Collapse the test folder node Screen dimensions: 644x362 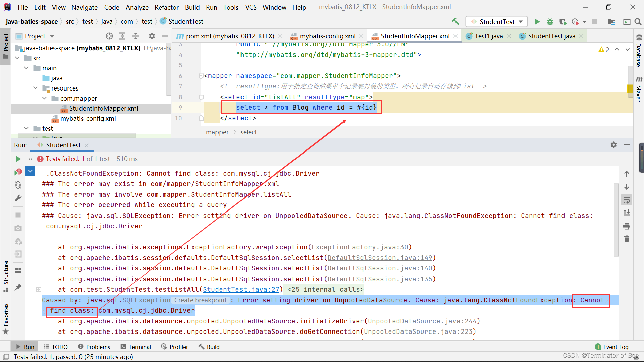pos(26,128)
